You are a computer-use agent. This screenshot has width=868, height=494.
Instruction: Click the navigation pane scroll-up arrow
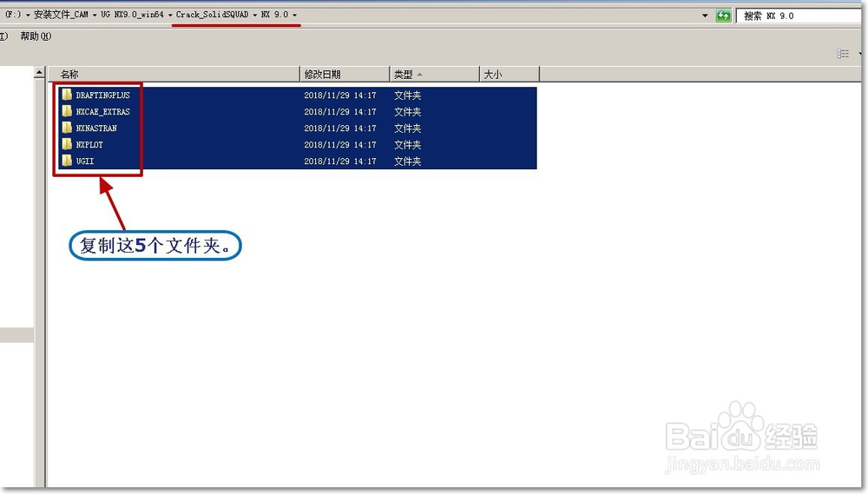pos(39,73)
